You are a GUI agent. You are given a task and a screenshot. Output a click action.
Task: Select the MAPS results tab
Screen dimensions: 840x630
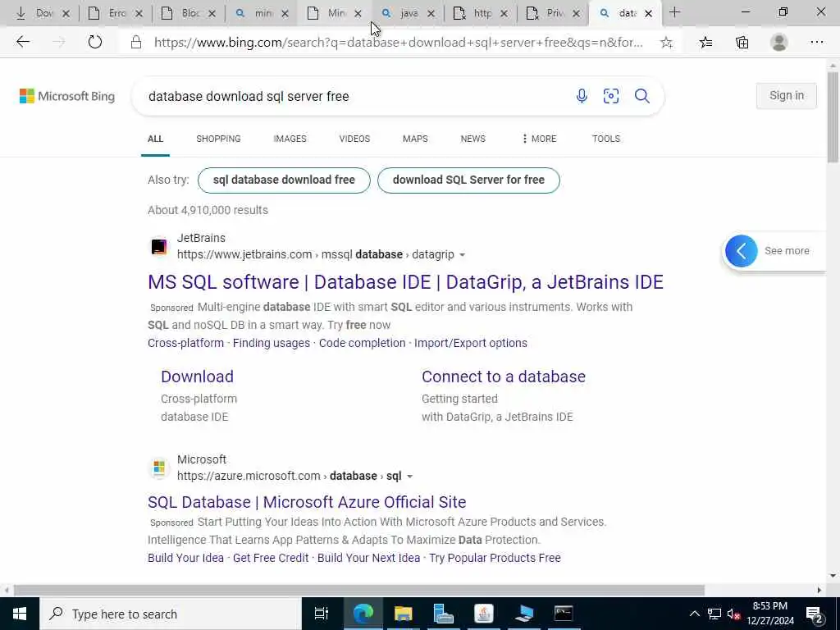pos(415,139)
